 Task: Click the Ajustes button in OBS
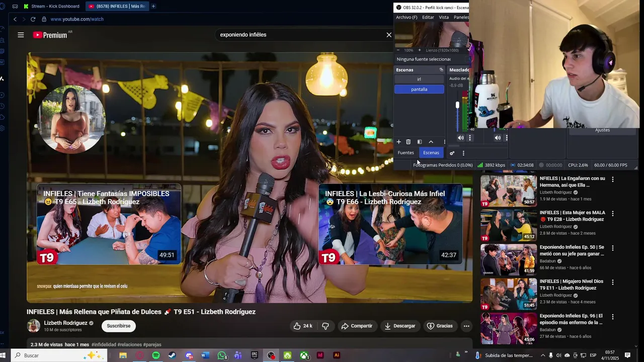point(602,130)
